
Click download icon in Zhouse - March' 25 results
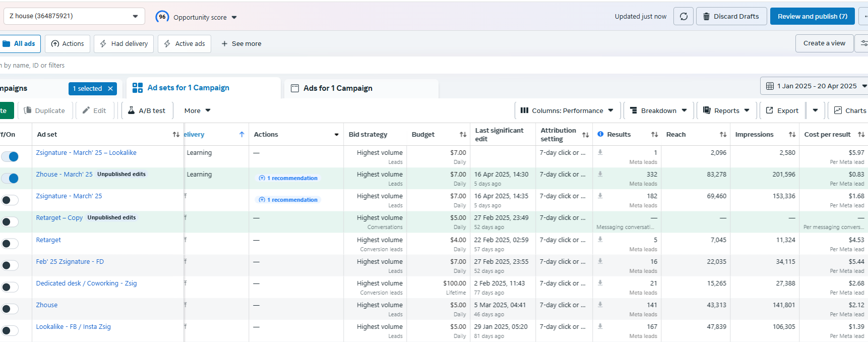[x=600, y=174]
